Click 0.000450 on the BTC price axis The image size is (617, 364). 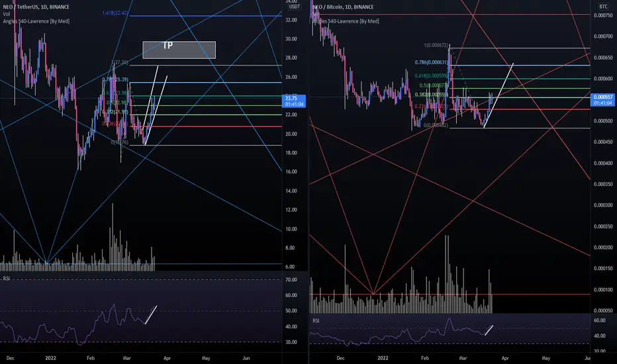(603, 142)
